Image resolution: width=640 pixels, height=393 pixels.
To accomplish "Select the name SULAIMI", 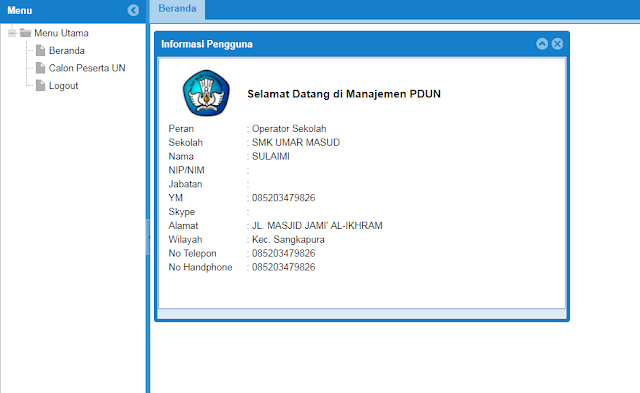I will 271,156.
